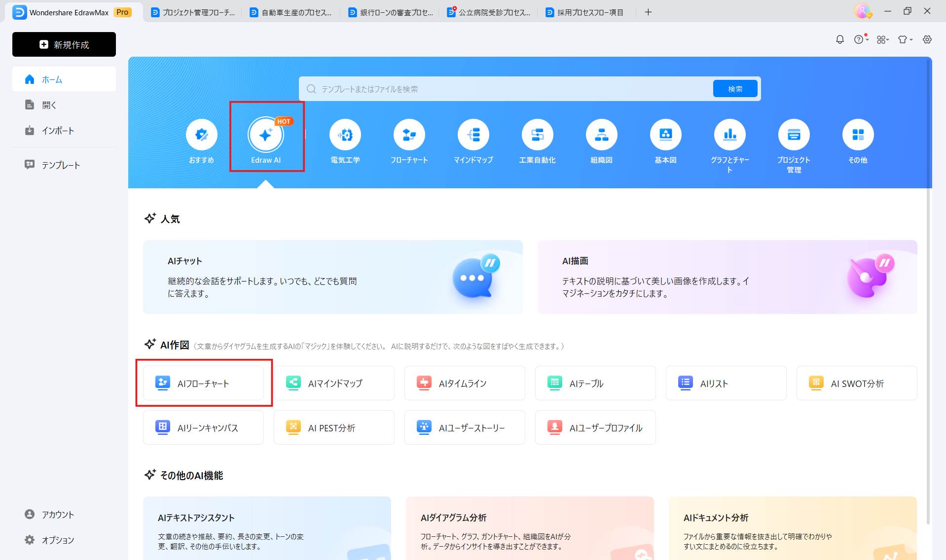Image resolution: width=946 pixels, height=560 pixels.
Task: Select インポート in the sidebar
Action: [x=64, y=131]
